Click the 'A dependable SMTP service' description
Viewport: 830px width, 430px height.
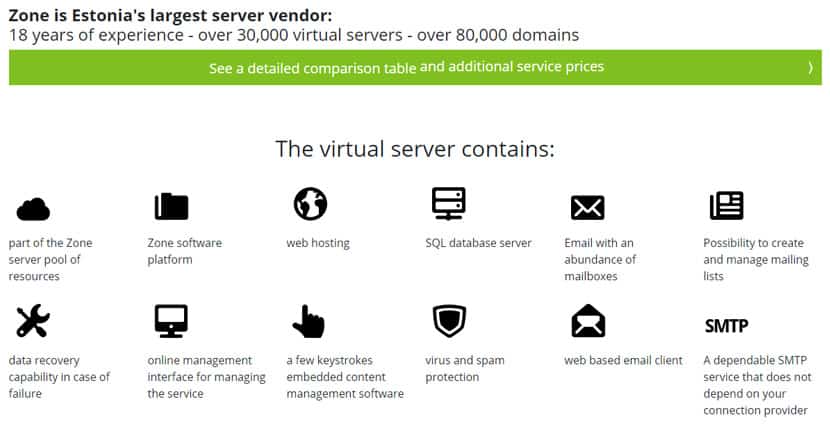757,385
